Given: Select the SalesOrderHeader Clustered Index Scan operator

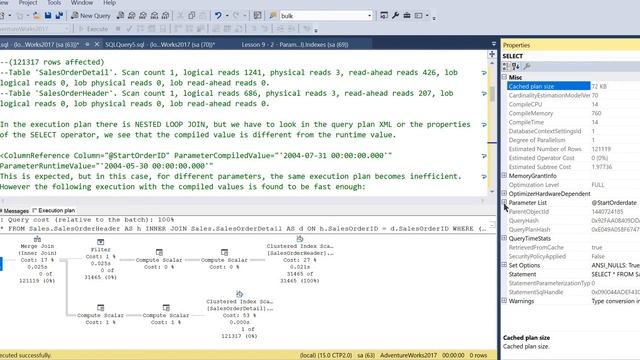Looking at the screenshot, I should (x=300, y=260).
